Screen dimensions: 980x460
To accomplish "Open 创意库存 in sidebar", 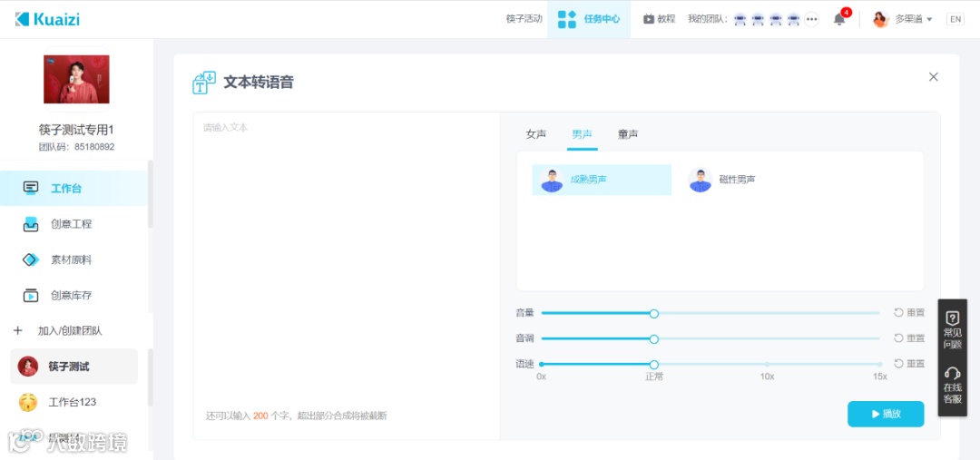I will click(73, 295).
